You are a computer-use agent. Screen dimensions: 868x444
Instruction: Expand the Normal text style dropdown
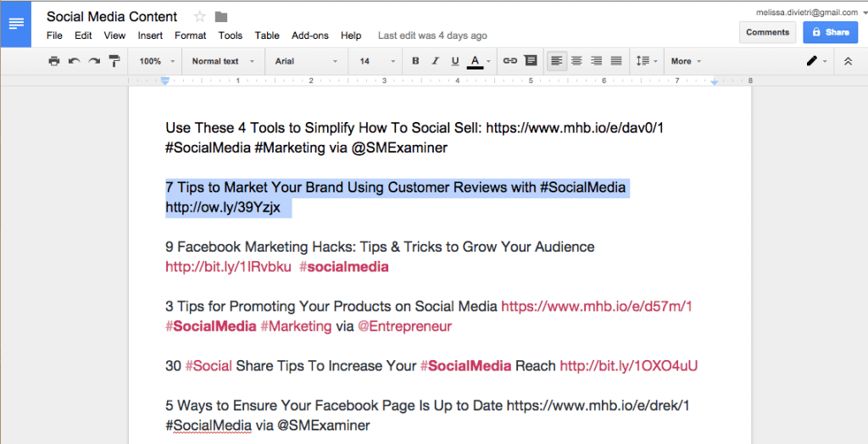220,61
